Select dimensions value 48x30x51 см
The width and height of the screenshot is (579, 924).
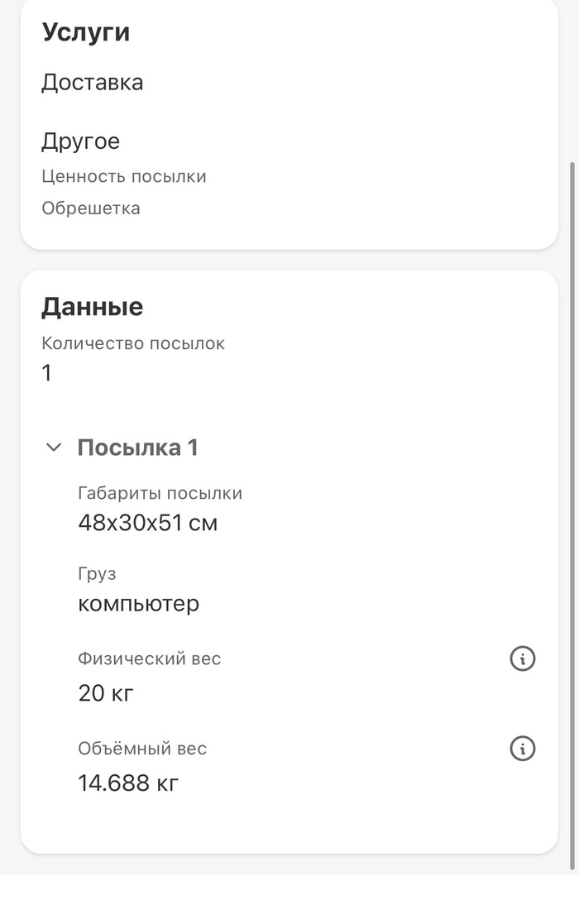tap(148, 523)
